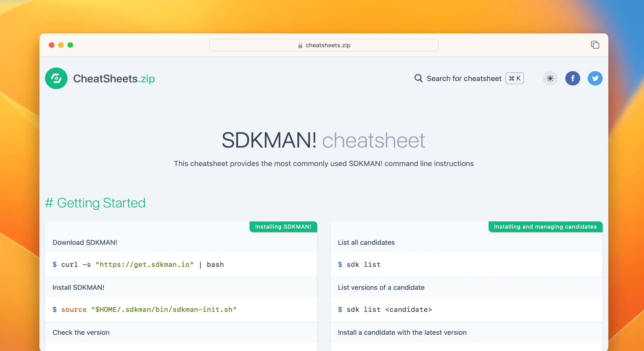
Task: Visit the Facebook page icon
Action: tap(573, 78)
